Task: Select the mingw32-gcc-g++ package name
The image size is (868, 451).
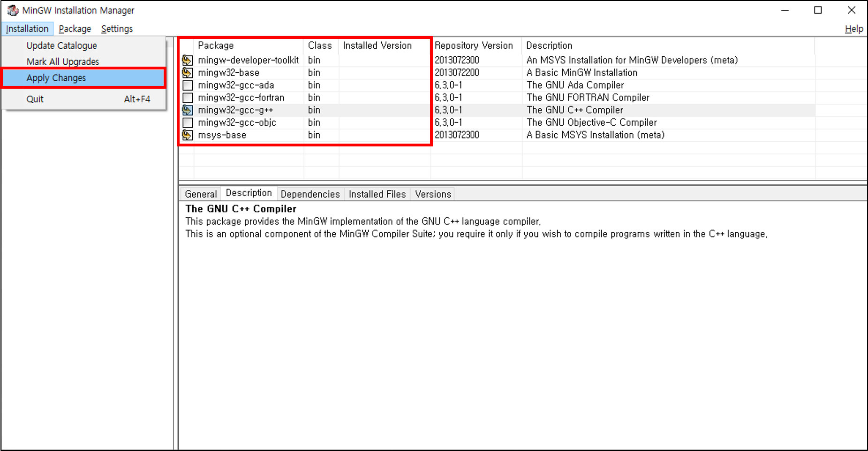Action: (235, 110)
